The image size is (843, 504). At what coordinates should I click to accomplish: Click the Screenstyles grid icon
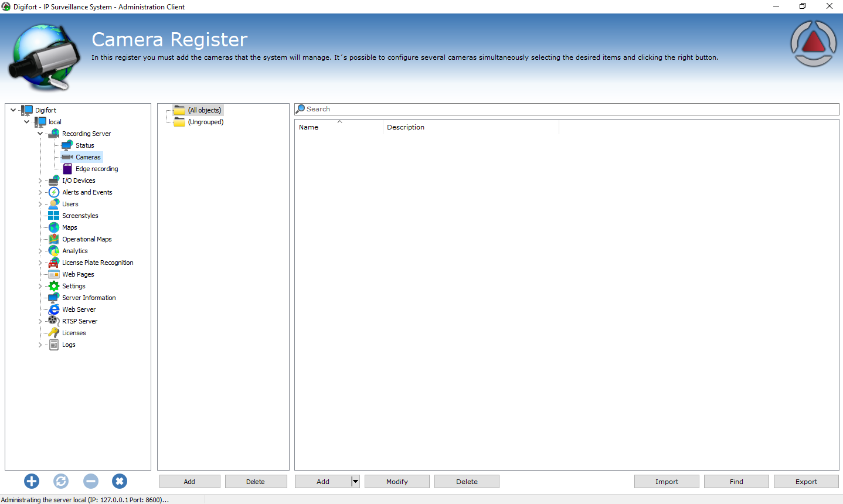54,216
